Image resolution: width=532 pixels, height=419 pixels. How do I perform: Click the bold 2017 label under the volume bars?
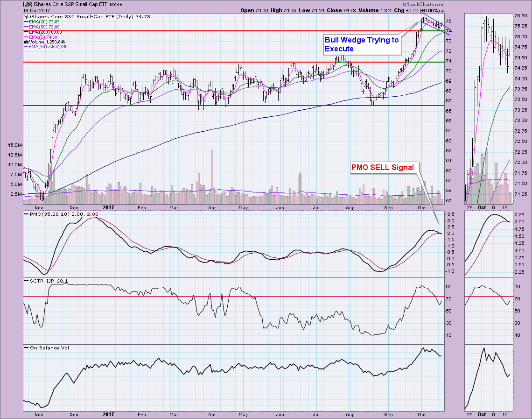[108, 207]
